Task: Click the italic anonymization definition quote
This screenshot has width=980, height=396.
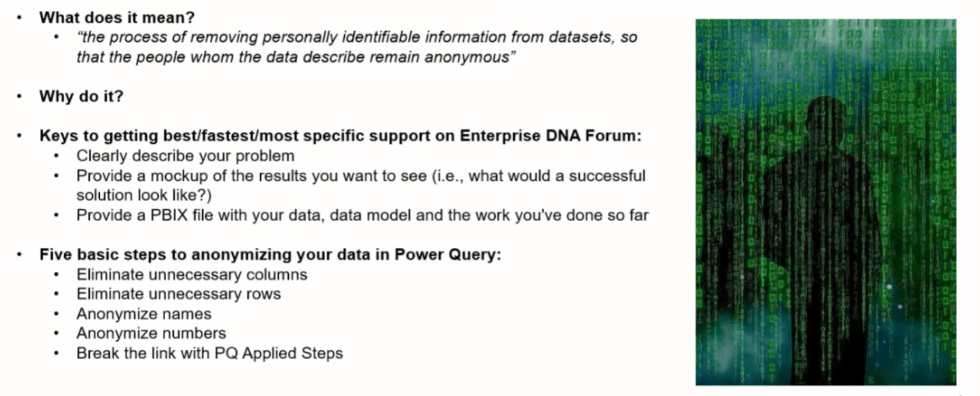Action: [x=356, y=47]
